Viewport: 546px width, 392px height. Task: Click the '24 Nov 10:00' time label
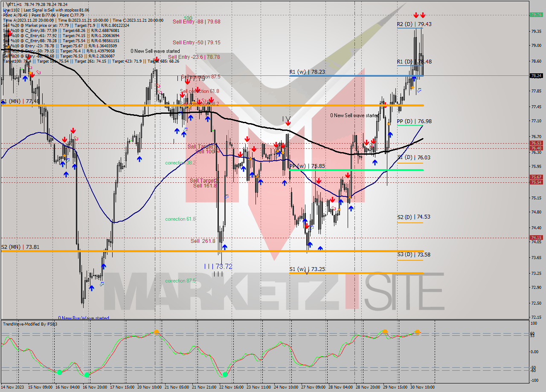coord(286,387)
